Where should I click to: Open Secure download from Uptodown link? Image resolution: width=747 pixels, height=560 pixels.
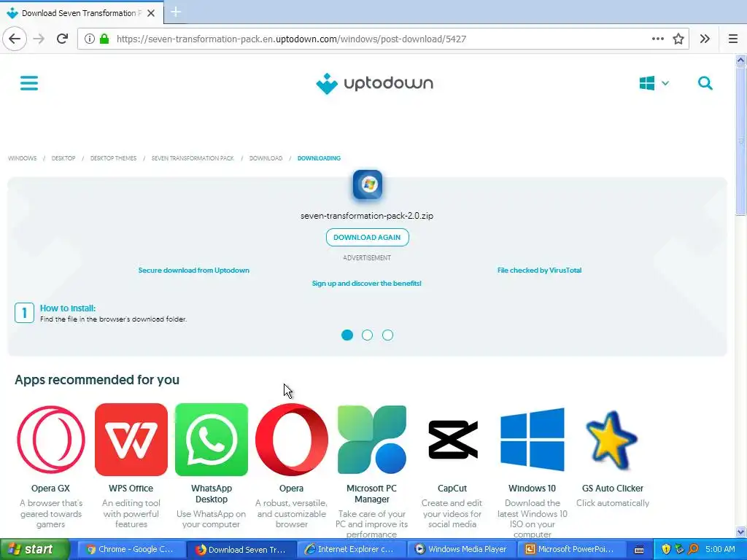click(x=194, y=270)
